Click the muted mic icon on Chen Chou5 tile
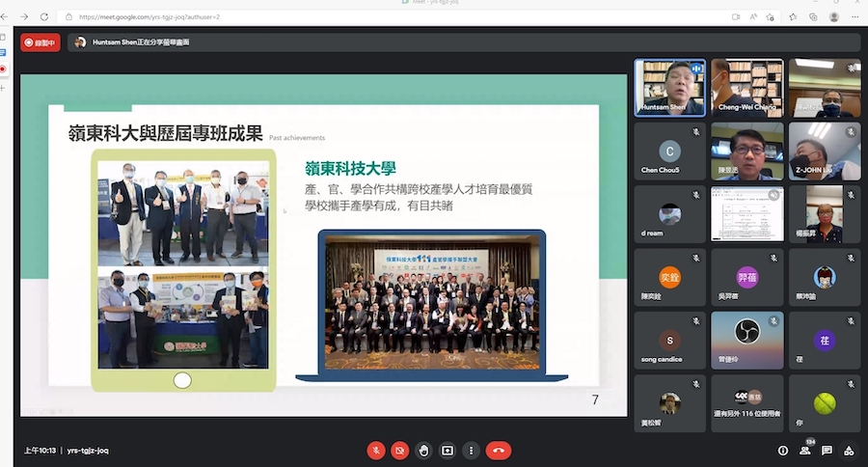This screenshot has width=868, height=467. coord(695,132)
